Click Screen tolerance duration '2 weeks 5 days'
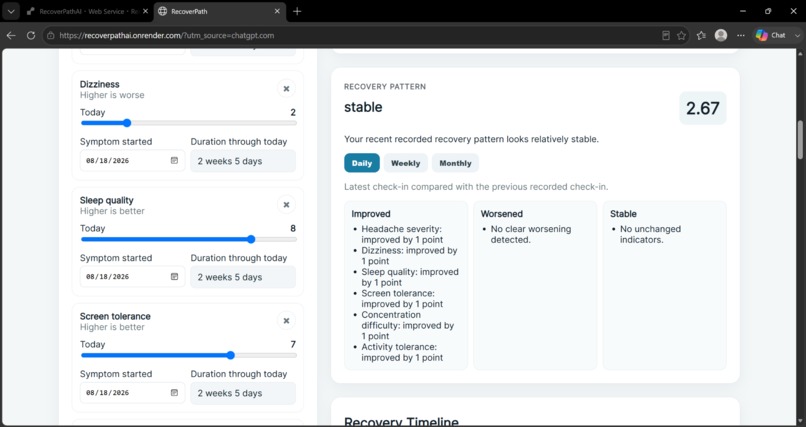This screenshot has height=427, width=806. click(243, 393)
